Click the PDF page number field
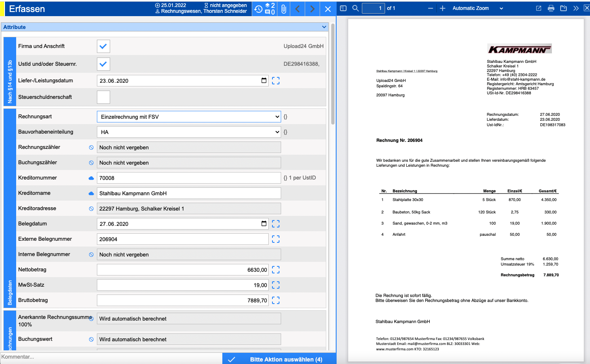The width and height of the screenshot is (590, 364). coord(373,8)
